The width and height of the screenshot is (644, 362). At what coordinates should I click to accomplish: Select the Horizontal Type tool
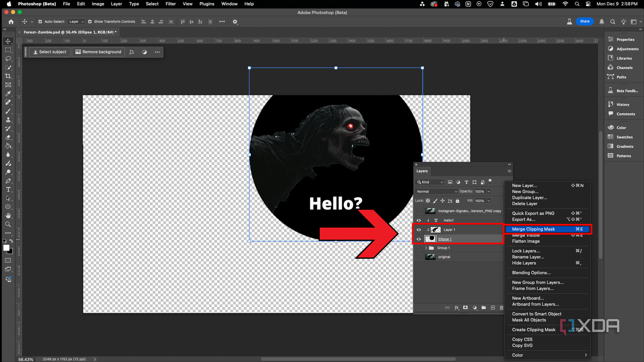click(x=8, y=190)
